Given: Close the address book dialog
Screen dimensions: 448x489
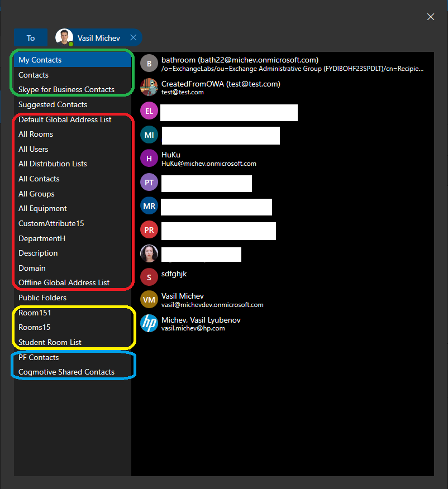Looking at the screenshot, I should [431, 17].
